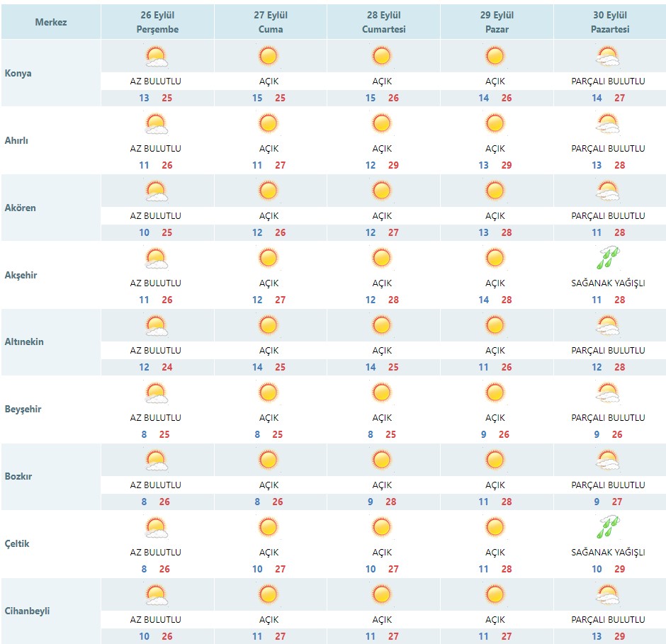Select Akören's sun icon for 28 Eylül Cumartesi
Viewport: 666px width, 644px height.
381,191
